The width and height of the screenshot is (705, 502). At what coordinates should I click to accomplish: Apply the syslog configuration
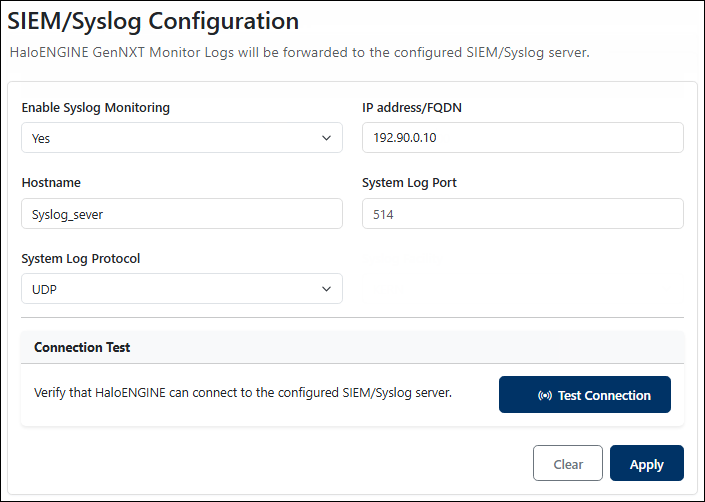tap(647, 463)
